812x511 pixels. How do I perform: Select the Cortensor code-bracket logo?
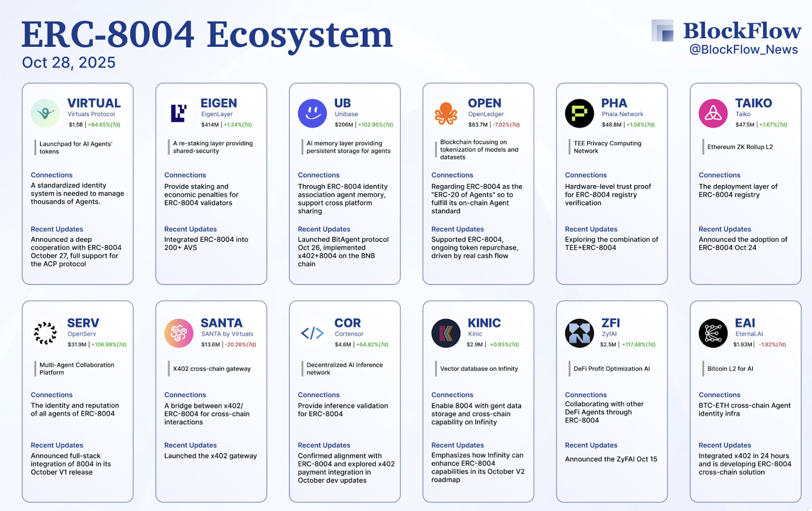click(312, 333)
